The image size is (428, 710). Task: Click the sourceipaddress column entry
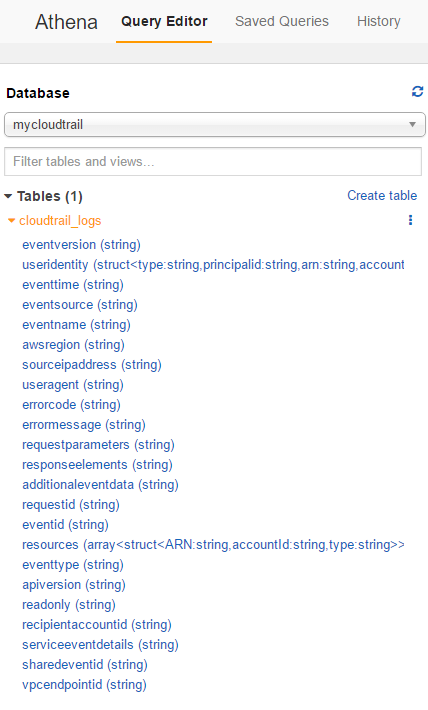tap(92, 365)
